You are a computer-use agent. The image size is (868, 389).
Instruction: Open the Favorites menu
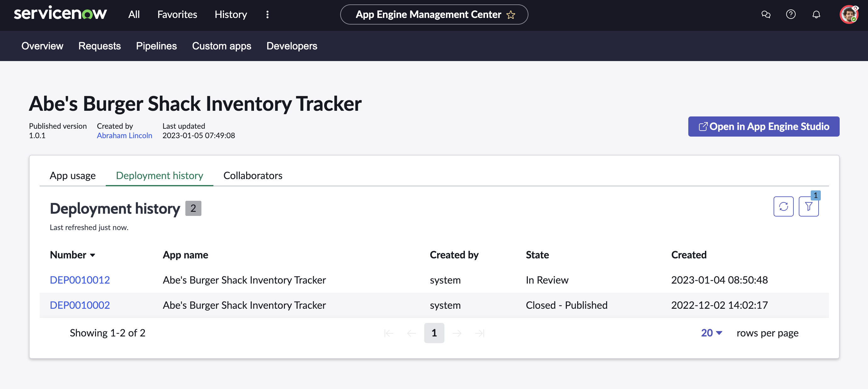[177, 14]
